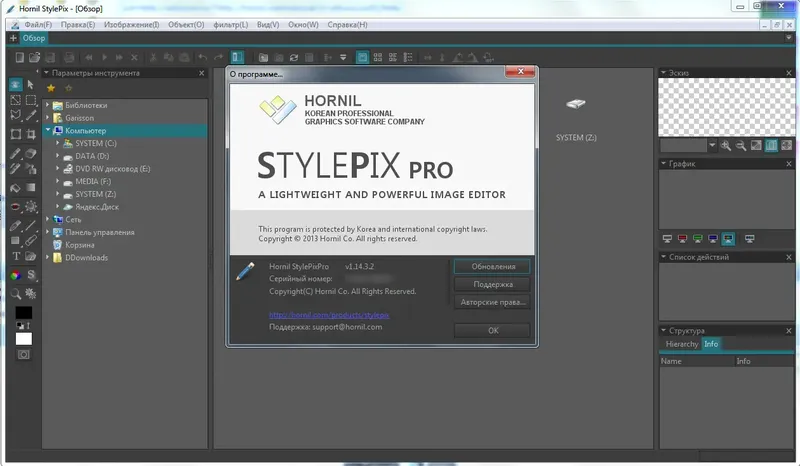Click the add new tab plus button
The height and width of the screenshot is (466, 800).
pyautogui.click(x=13, y=38)
